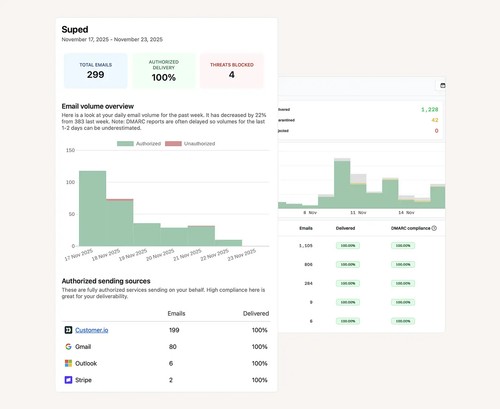Click the Emails column header in sources table
The height and width of the screenshot is (409, 500).
click(x=176, y=313)
